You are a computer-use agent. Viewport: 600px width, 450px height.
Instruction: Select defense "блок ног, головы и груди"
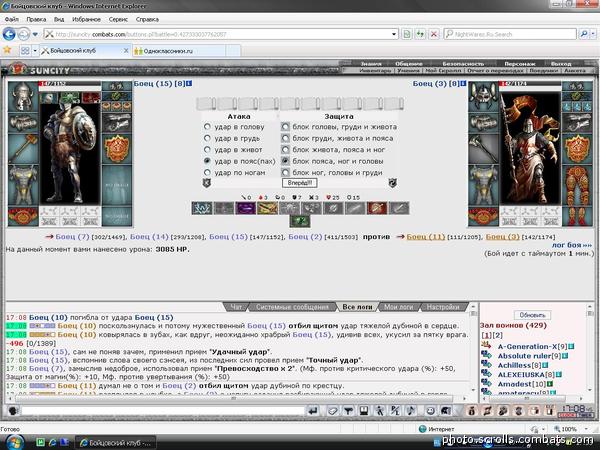(x=285, y=172)
